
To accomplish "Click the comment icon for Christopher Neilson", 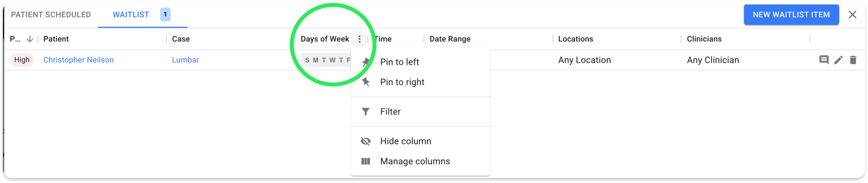I will pyautogui.click(x=824, y=60).
